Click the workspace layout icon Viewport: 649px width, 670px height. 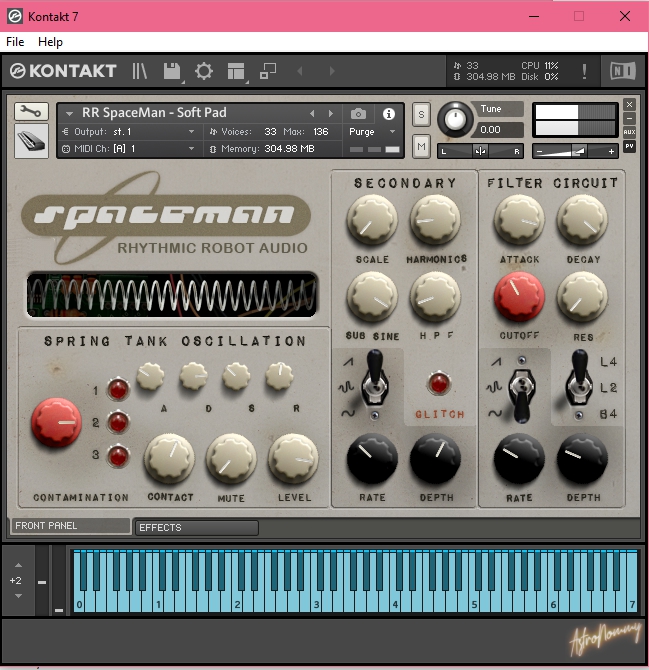tap(236, 71)
